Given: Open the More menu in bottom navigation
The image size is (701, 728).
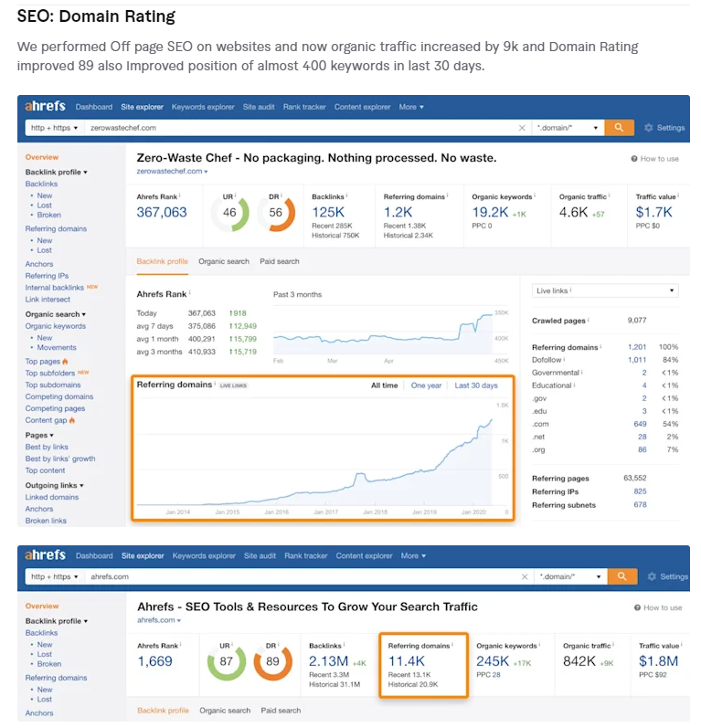Looking at the screenshot, I should coord(413,555).
